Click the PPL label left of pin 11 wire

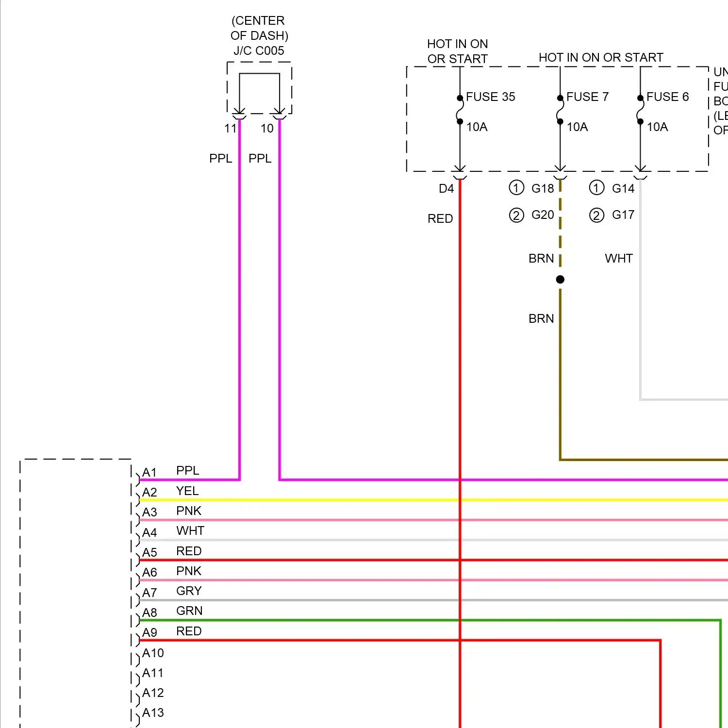(221, 159)
